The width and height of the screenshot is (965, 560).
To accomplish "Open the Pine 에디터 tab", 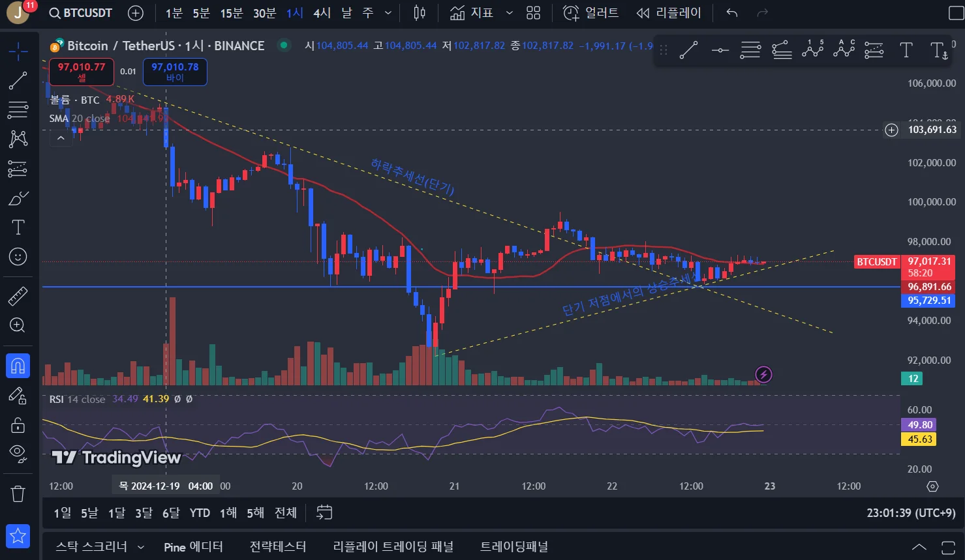I will tap(193, 546).
